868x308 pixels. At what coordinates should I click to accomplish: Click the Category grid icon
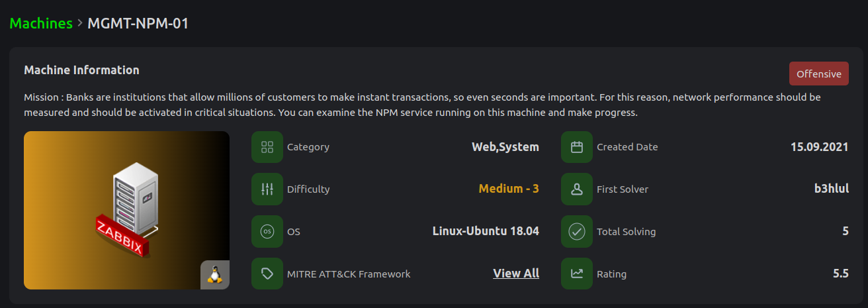tap(267, 147)
